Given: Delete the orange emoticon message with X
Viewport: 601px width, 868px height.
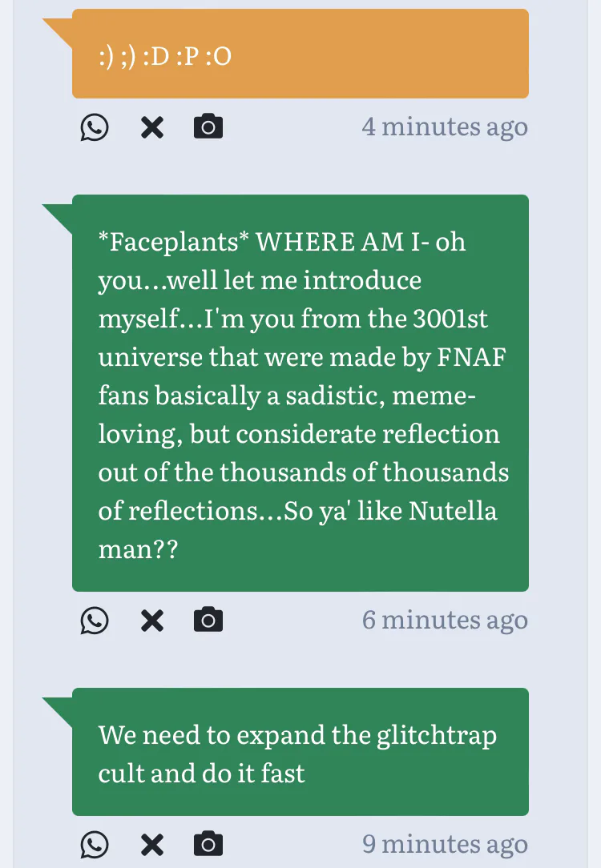Looking at the screenshot, I should [x=152, y=127].
